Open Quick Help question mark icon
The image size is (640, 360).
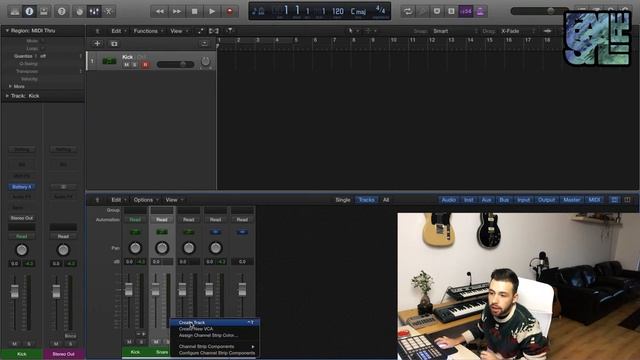[x=62, y=11]
